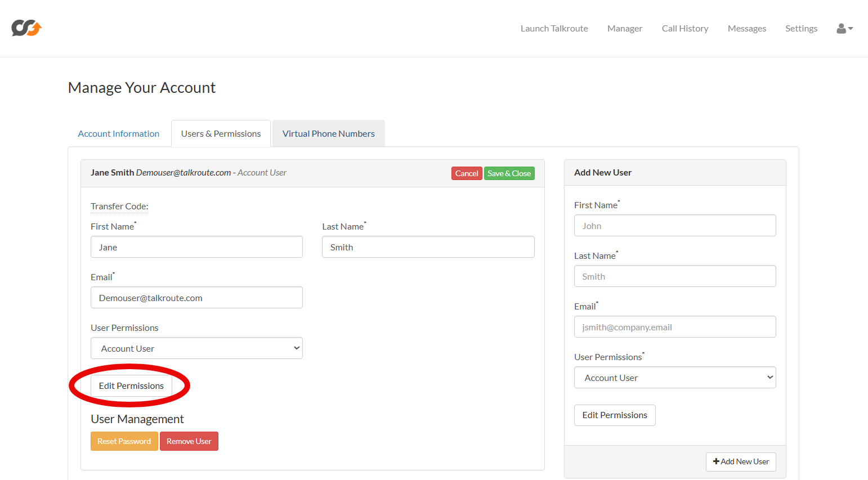Image resolution: width=868 pixels, height=480 pixels.
Task: Click the green Save & Close button
Action: (509, 173)
